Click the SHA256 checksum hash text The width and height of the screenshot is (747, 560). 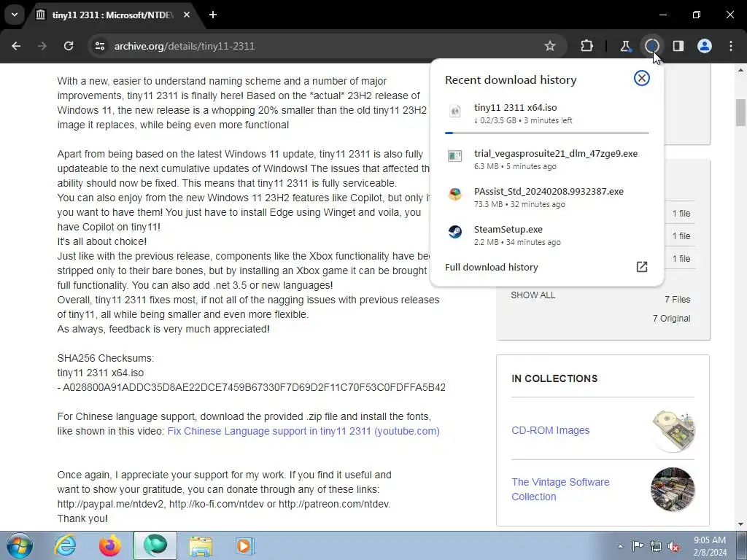click(x=254, y=388)
